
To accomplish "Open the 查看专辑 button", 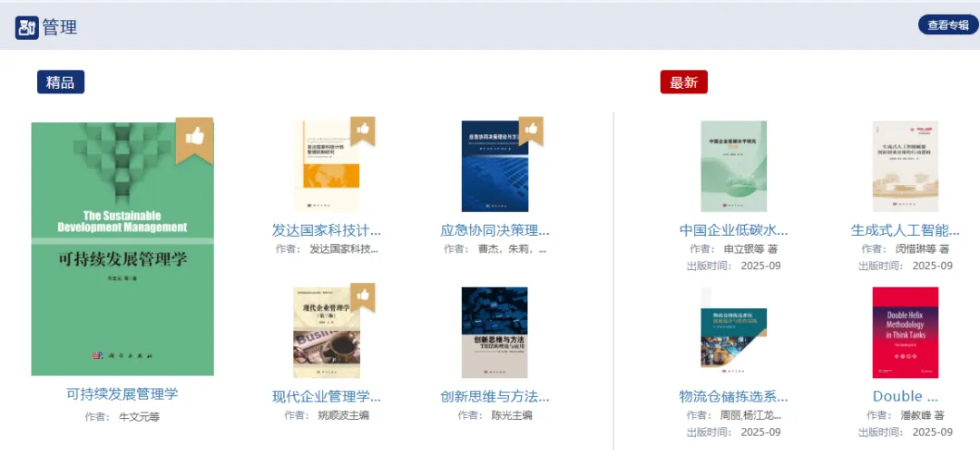I will 948,25.
